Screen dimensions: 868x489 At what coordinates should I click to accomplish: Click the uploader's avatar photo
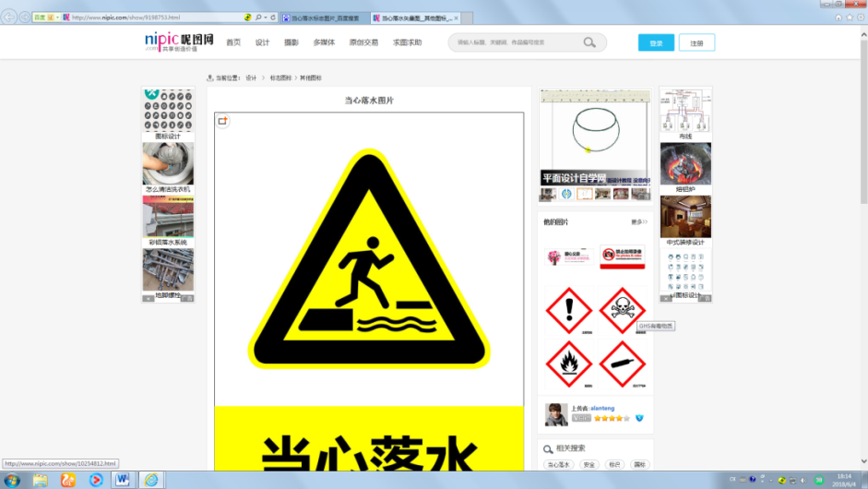[556, 414]
